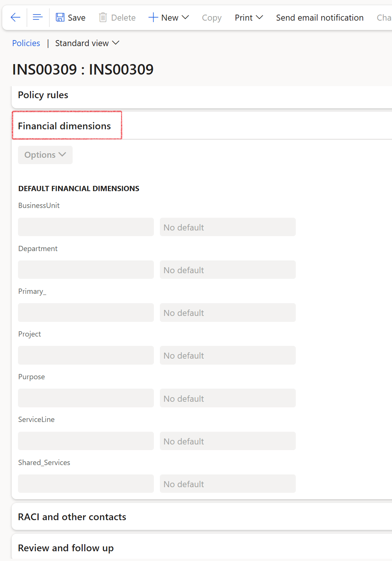
Task: Delete the current policy
Action: [x=117, y=18]
